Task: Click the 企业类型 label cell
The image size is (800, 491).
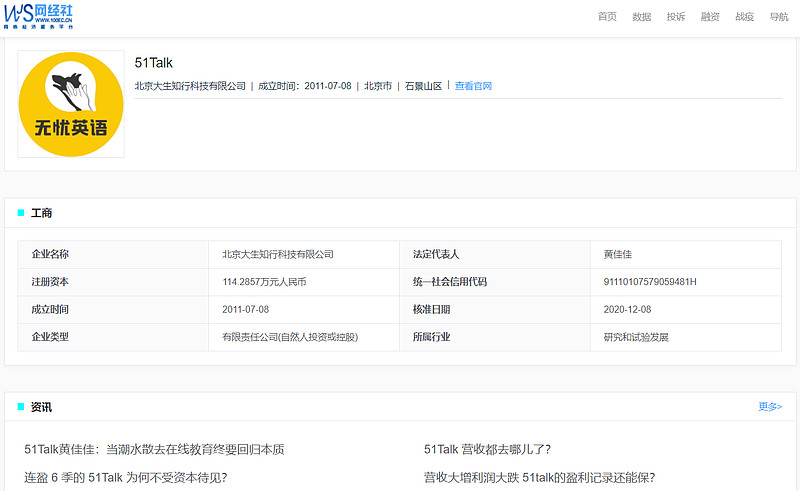Action: pyautogui.click(x=113, y=337)
